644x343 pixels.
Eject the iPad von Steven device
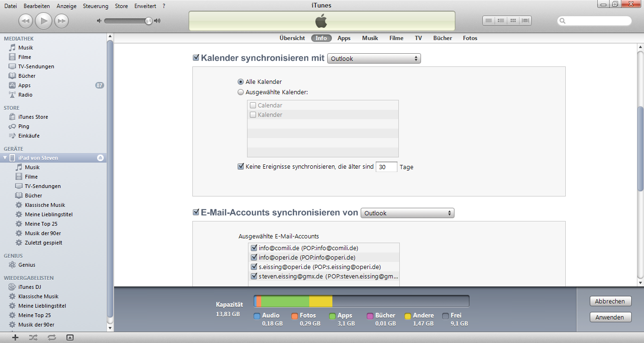(100, 158)
